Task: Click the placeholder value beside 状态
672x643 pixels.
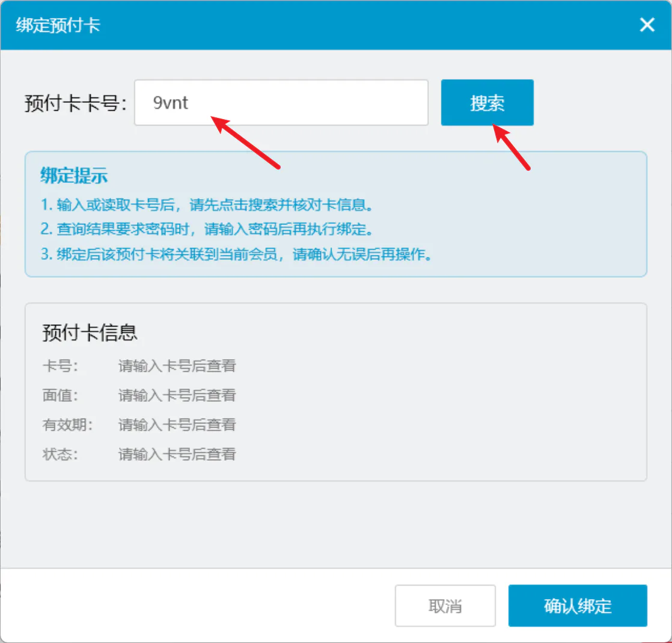Action: coord(177,454)
